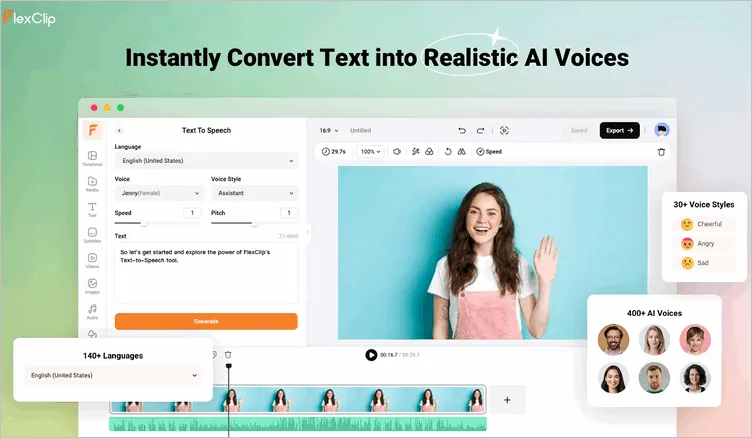Viewport: 752px width, 438px height.
Task: Open the Templates sidebar panel
Action: tap(92, 158)
